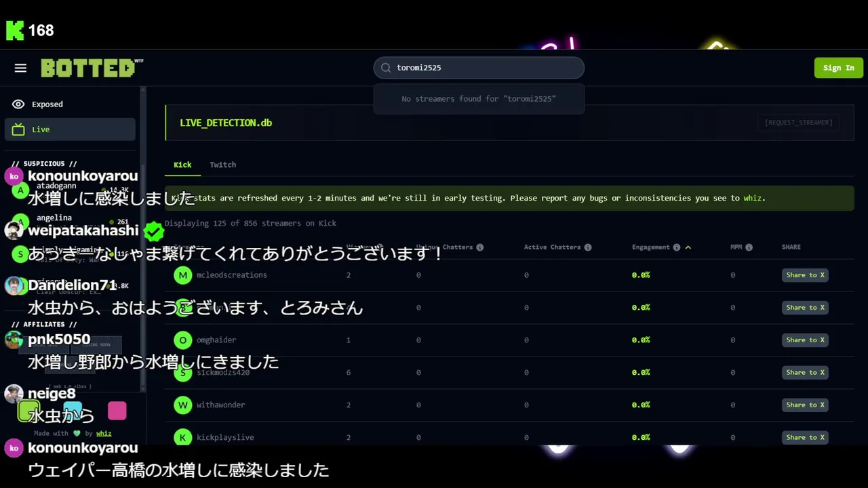Click kickplayslive avatar circle

[x=182, y=437]
